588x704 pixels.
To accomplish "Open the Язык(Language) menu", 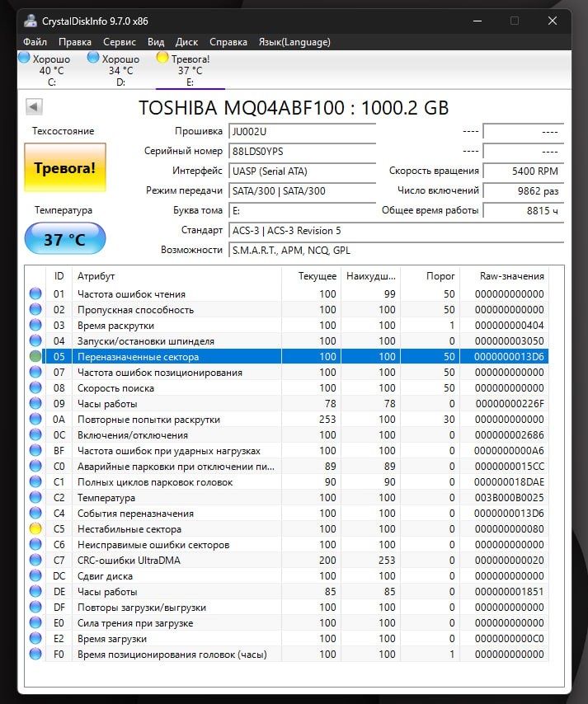I will 294,42.
